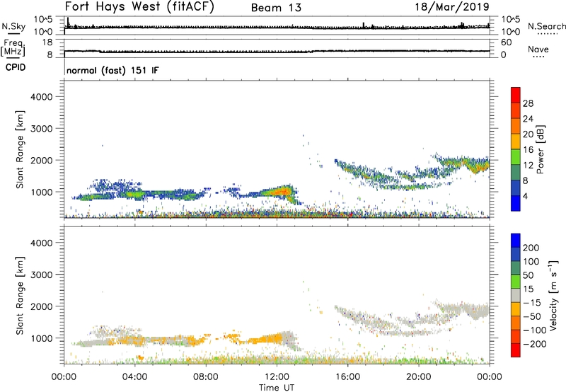Select the gray -15 to 15 Velocity color segment
This screenshot has height=392, width=566.
coord(516,295)
